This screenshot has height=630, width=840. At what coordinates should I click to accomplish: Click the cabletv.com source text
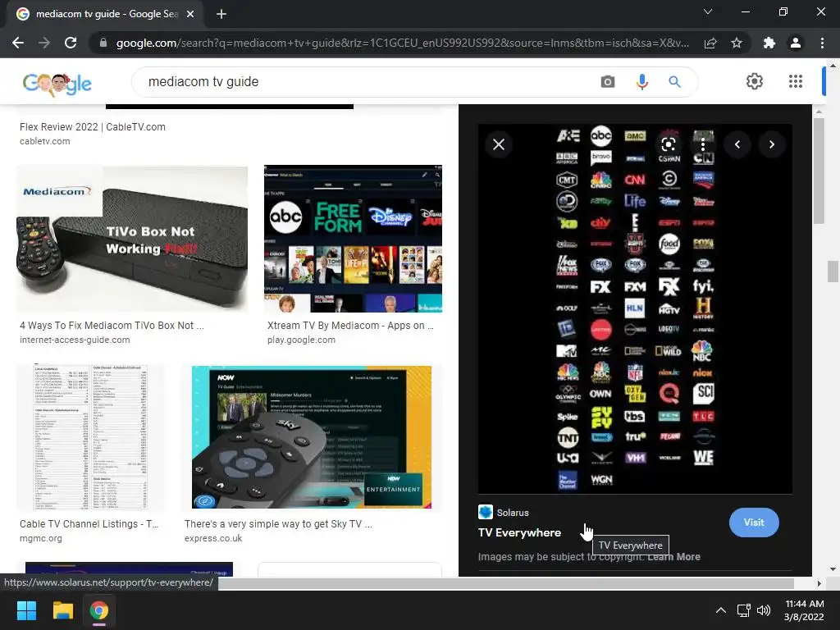[x=45, y=141]
